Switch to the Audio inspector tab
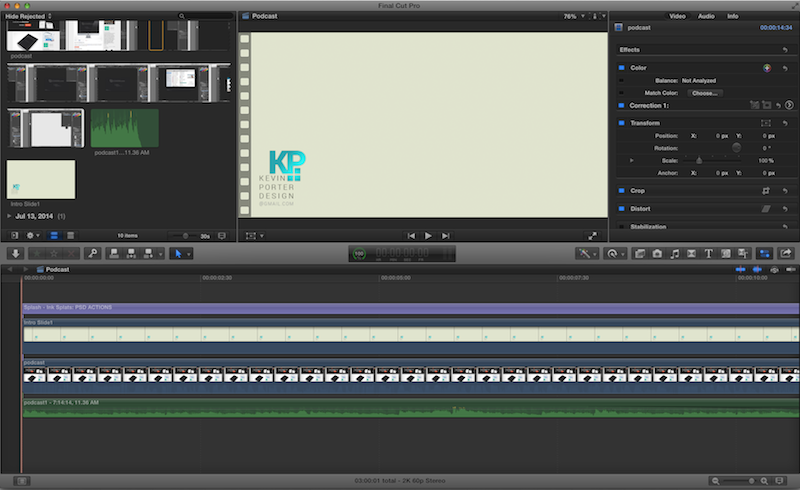 point(706,16)
